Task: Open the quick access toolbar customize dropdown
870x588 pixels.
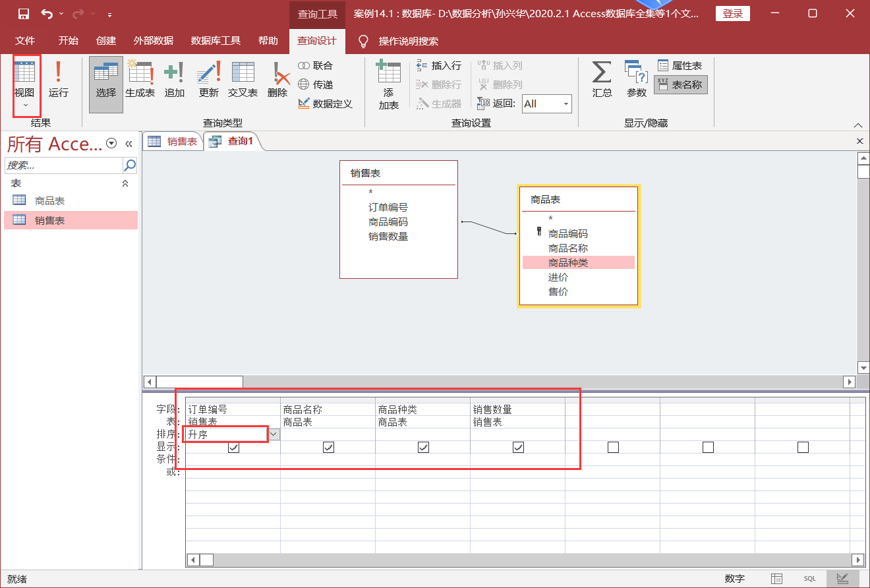Action: [109, 14]
